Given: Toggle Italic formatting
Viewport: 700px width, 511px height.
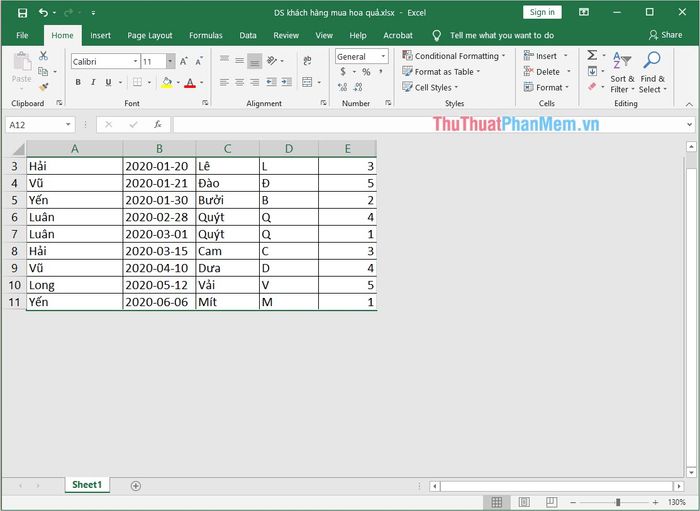Looking at the screenshot, I should point(93,82).
